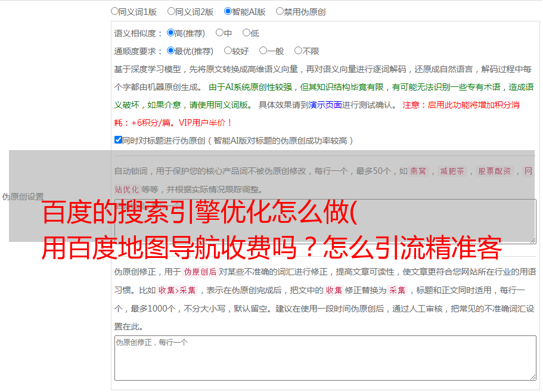Click the 自动锁词 text area
Screen dimensions: 543x392
(325, 222)
